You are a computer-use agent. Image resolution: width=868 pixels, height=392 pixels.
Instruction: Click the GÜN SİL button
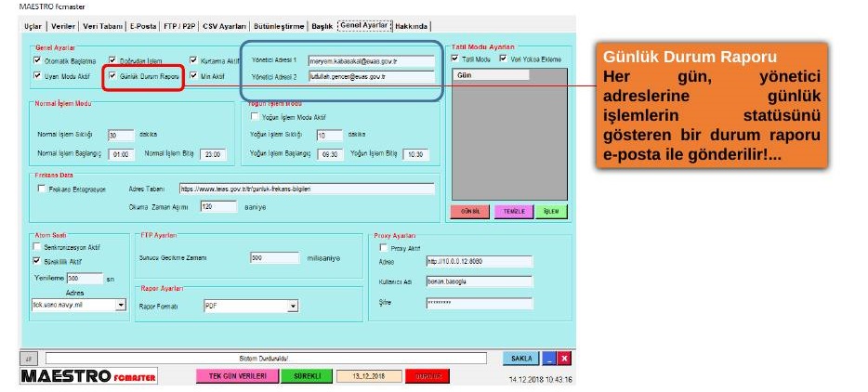(x=470, y=212)
